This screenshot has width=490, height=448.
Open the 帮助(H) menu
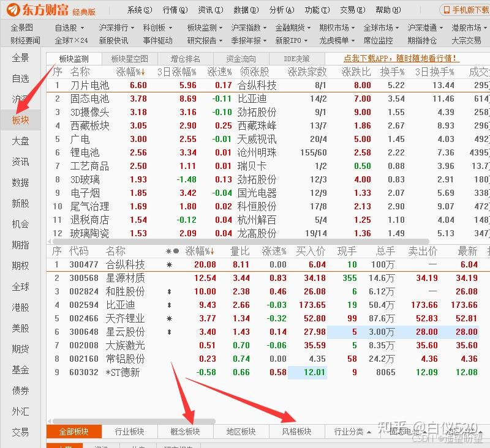388,10
